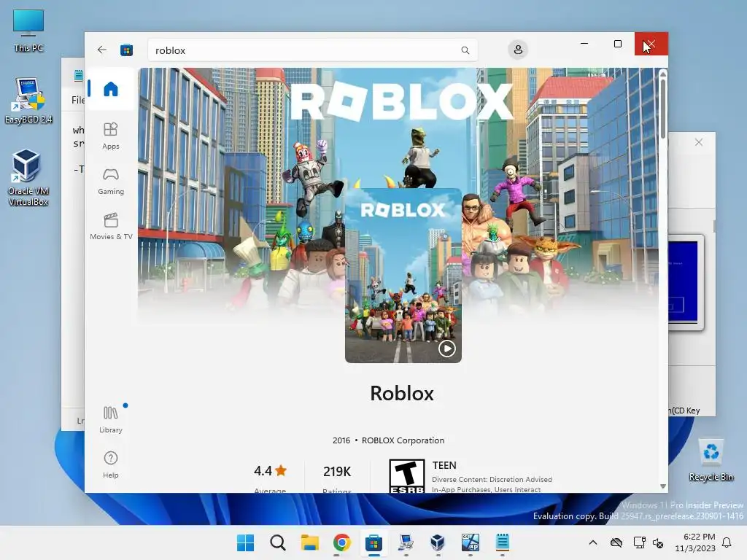Select the Recycle Bin desktop icon

pyautogui.click(x=711, y=460)
